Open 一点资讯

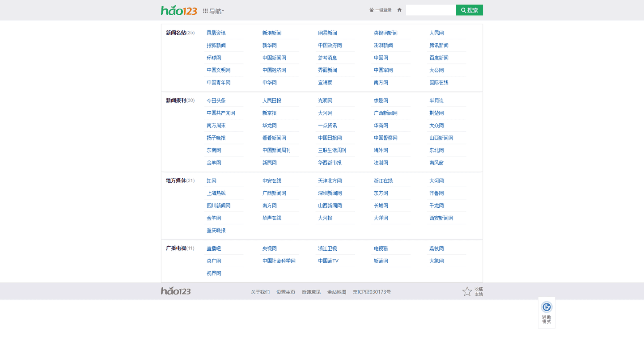pos(327,126)
